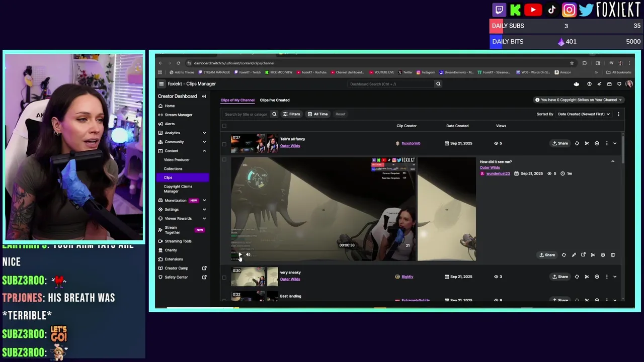Click the scissors icon in expanded clip panel
Image resolution: width=644 pixels, height=362 pixels.
pyautogui.click(x=593, y=255)
